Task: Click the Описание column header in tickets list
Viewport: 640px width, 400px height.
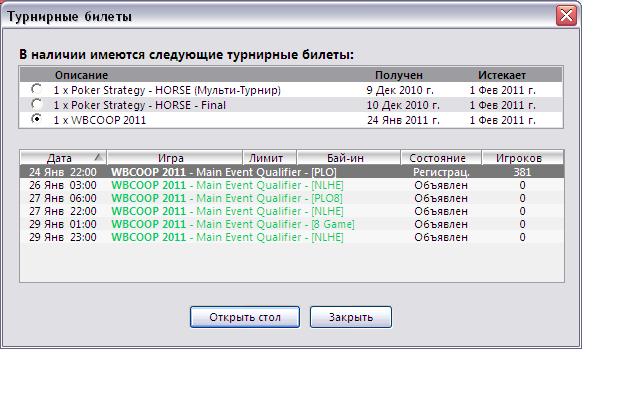Action: (x=81, y=75)
